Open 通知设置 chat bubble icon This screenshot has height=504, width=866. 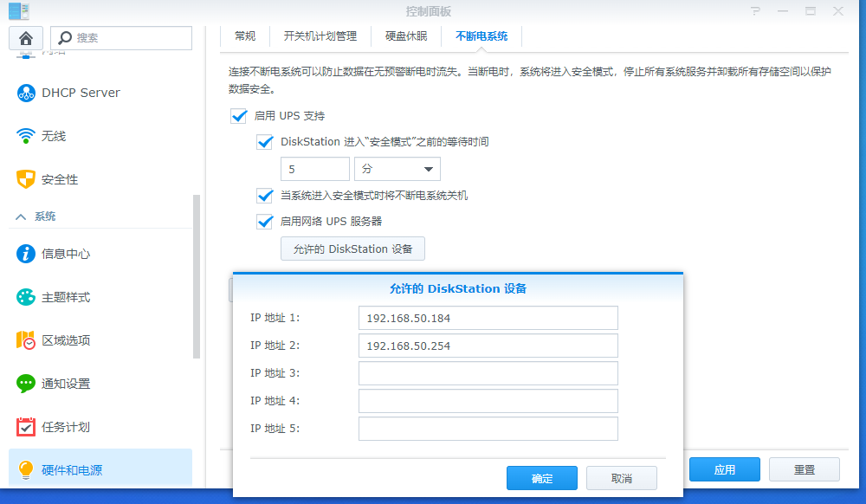click(x=26, y=384)
